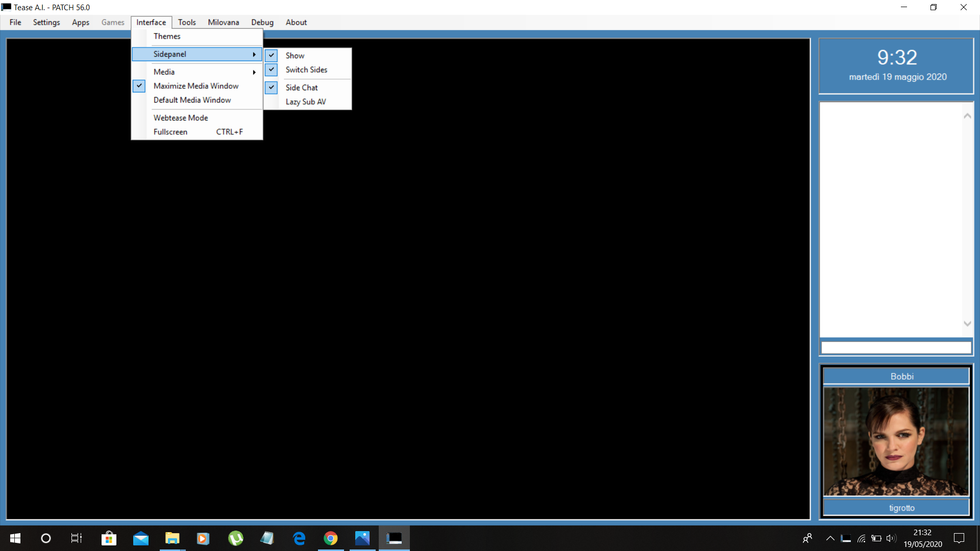The height and width of the screenshot is (551, 980).
Task: Enable Webtease Mode
Action: click(197, 118)
